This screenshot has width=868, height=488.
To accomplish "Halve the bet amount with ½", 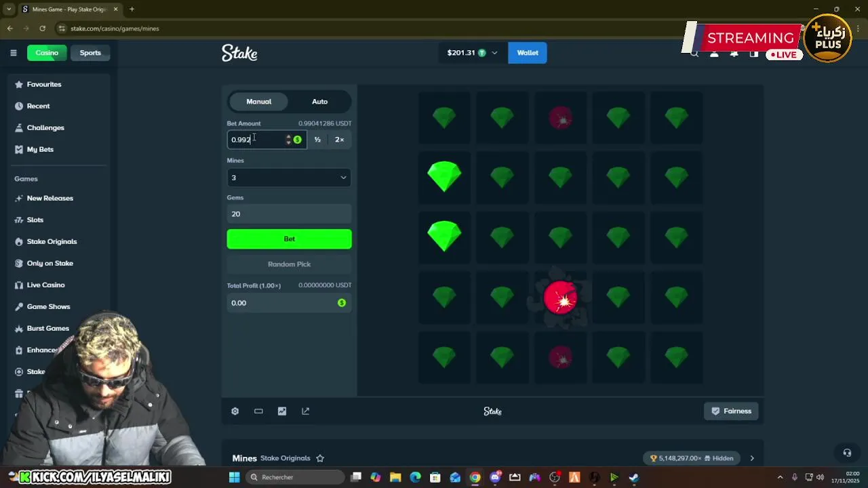I will [x=317, y=140].
